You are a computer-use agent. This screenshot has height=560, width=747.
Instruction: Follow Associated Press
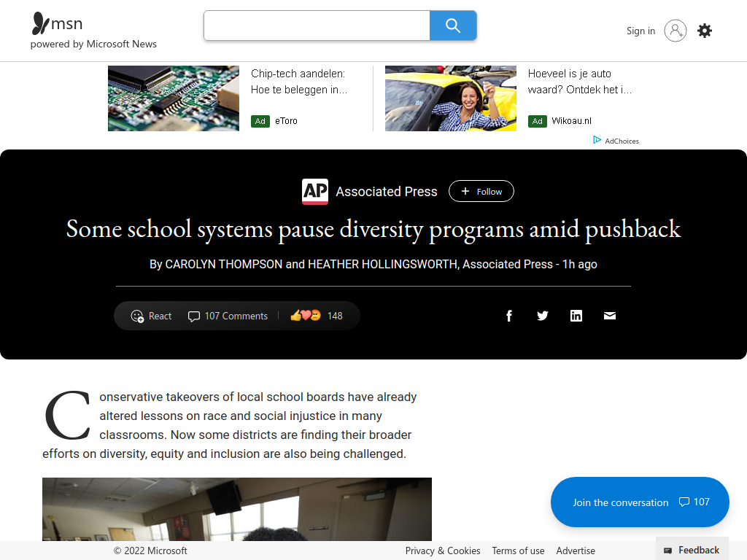tap(481, 192)
